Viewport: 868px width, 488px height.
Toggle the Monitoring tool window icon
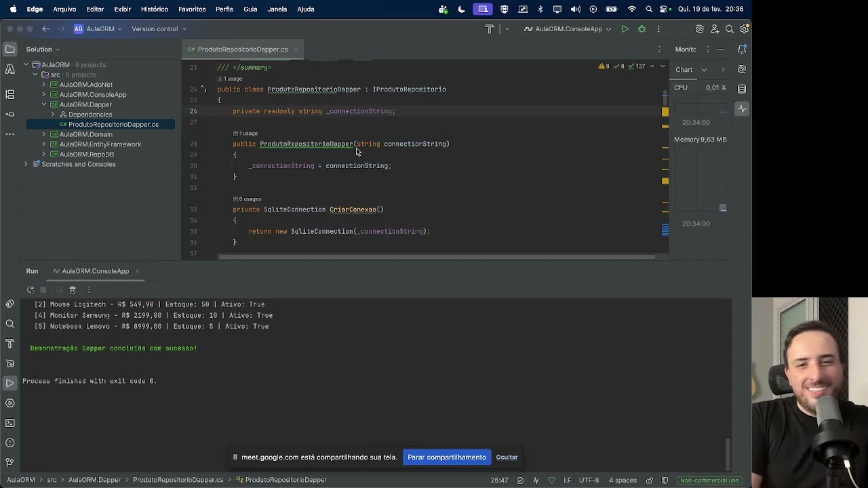[x=742, y=109]
